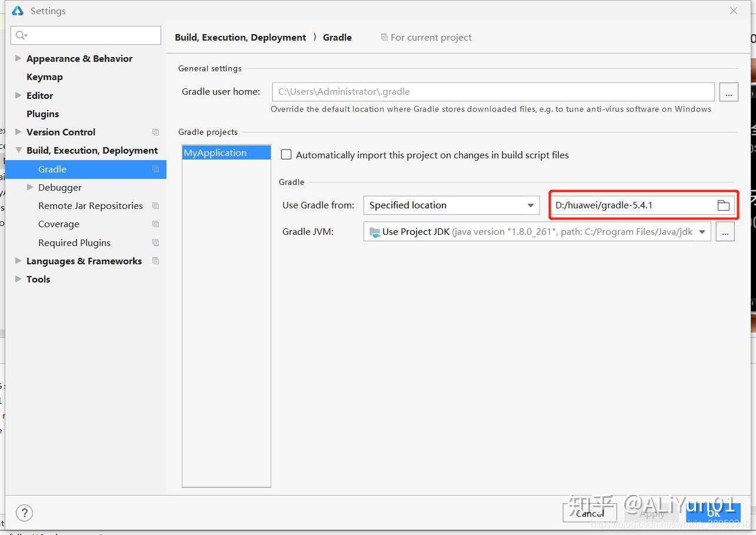Collapse Build, Execution, Deployment section

[x=18, y=151]
